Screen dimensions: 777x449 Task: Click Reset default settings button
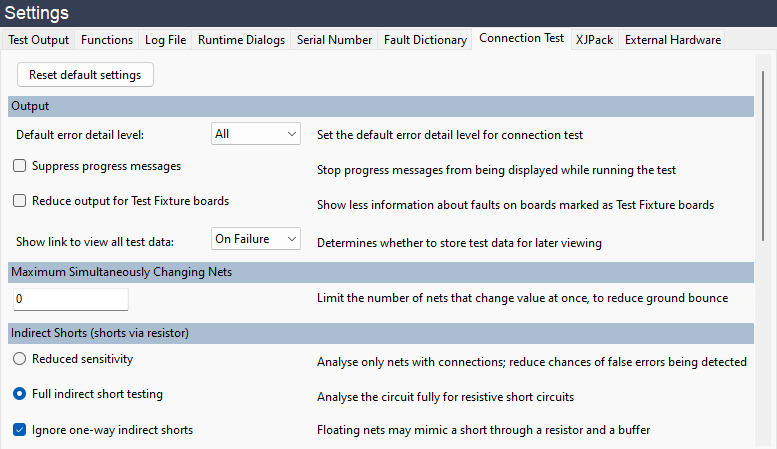tap(85, 75)
